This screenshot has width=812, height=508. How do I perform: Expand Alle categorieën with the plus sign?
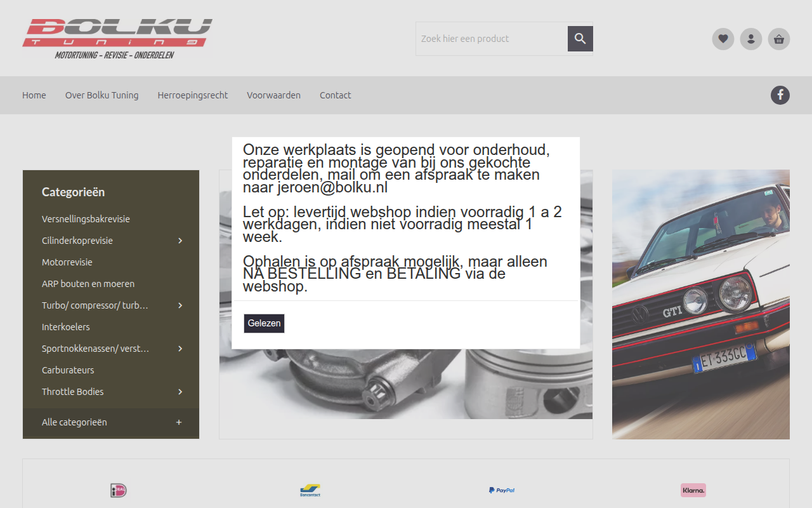[179, 422]
